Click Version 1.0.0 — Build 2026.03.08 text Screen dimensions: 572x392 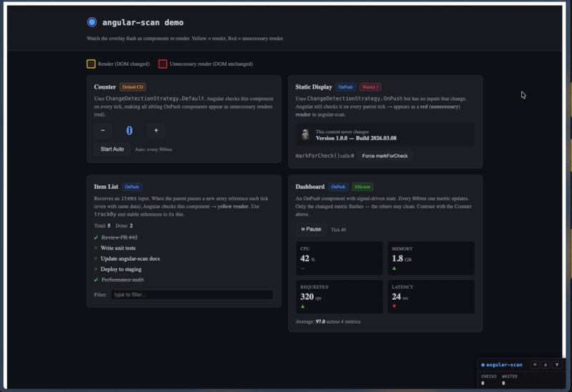pos(356,138)
